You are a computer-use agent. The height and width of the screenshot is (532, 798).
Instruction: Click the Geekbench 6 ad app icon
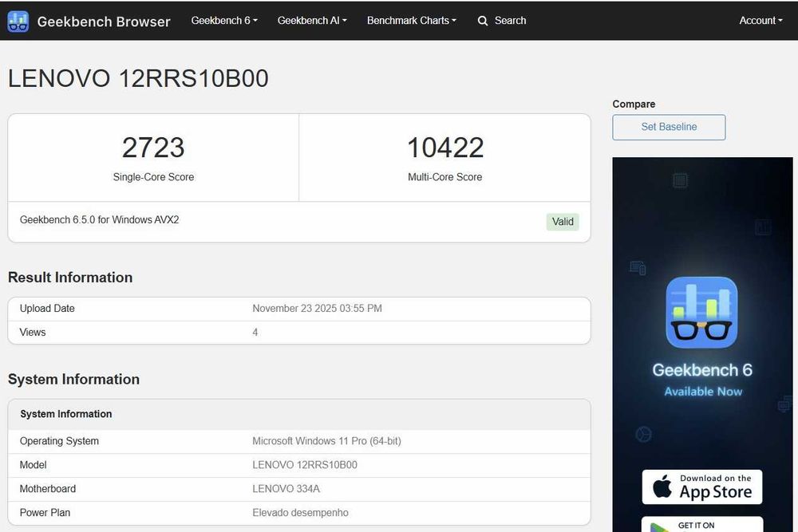[x=701, y=313]
